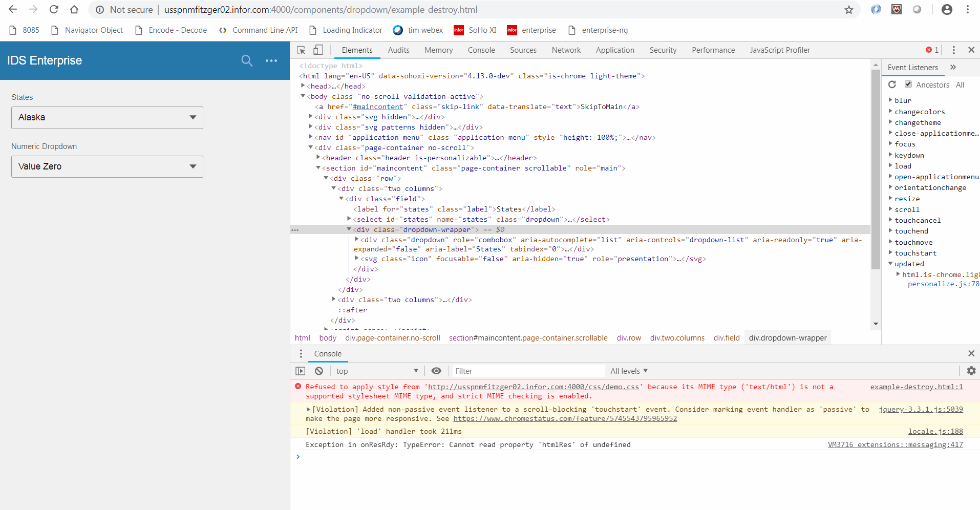Viewport: 980px width, 510px height.
Task: Open the jquery-3.3.1.js:5039 source link
Action: click(x=920, y=409)
